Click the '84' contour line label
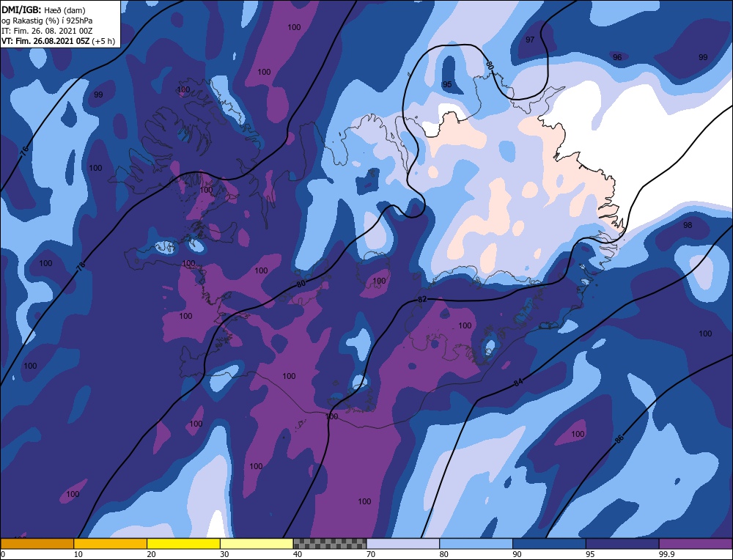Screen dimensions: 733x560 pyautogui.click(x=518, y=383)
